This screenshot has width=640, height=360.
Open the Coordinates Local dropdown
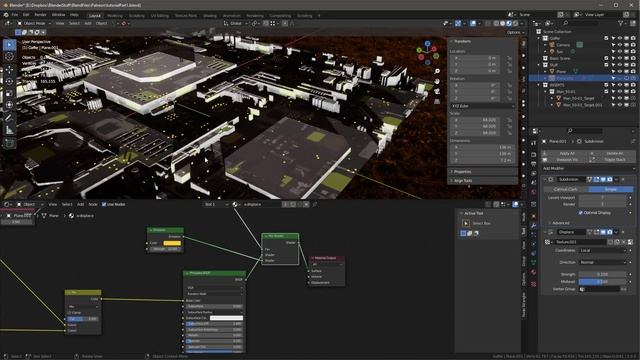[x=602, y=250]
